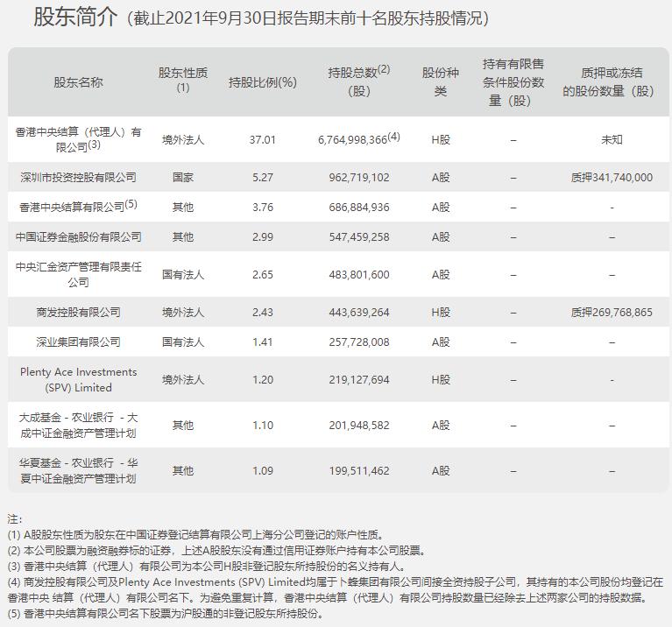The height and width of the screenshot is (627, 672).
Task: Select the 股东名称 column header
Action: click(x=78, y=82)
